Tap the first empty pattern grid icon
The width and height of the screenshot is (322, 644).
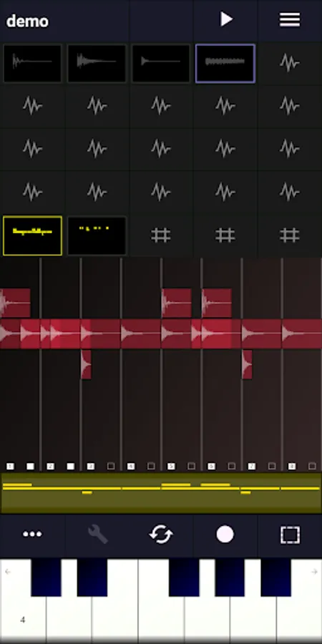coord(160,235)
